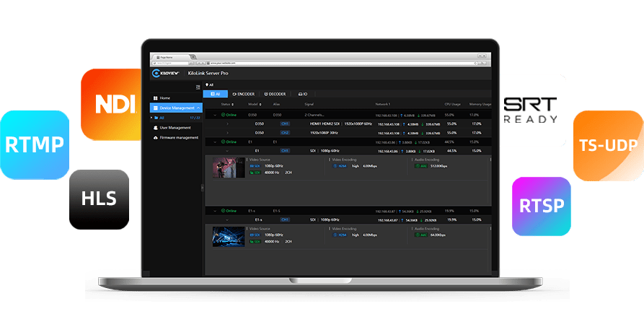Sort the table by Status column

[x=227, y=104]
